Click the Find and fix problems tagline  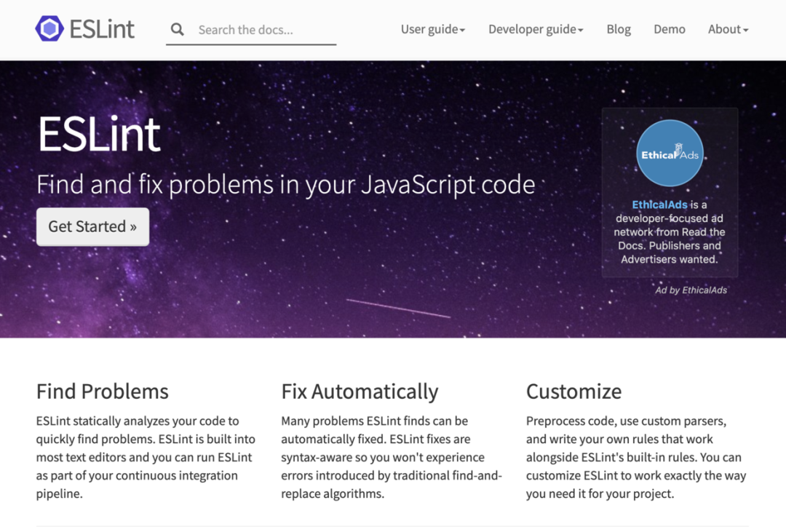(286, 185)
